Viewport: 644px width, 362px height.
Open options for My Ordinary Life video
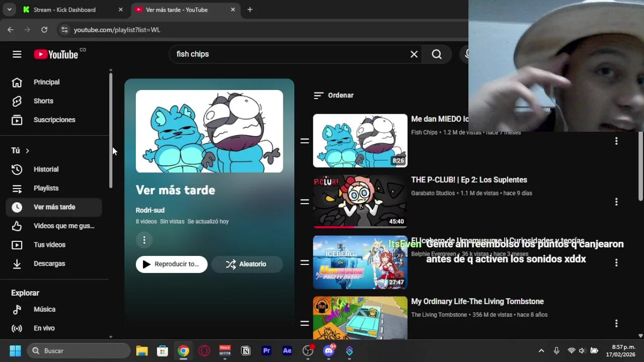coord(616,324)
